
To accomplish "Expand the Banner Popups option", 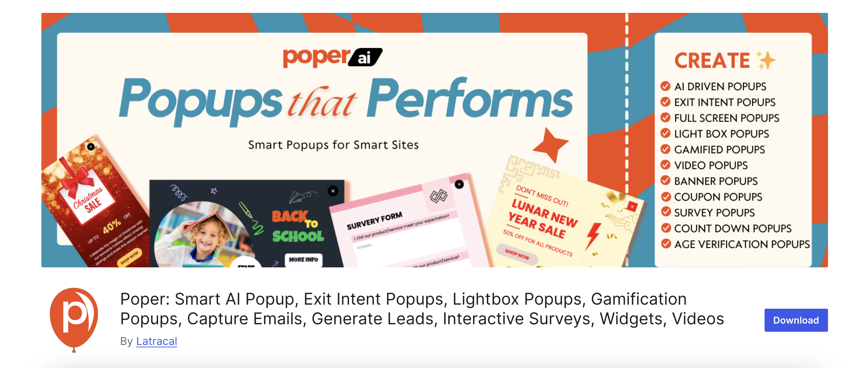I will [x=715, y=180].
